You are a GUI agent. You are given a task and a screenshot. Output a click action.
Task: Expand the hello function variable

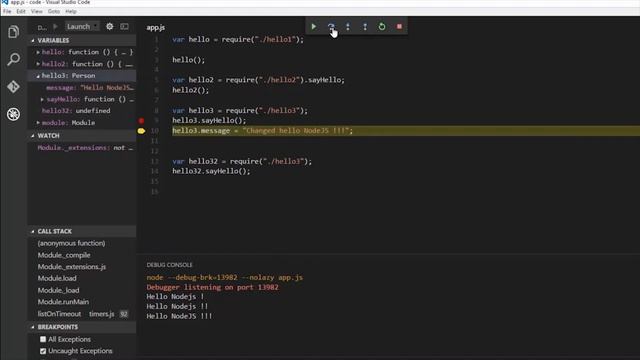tap(38, 52)
